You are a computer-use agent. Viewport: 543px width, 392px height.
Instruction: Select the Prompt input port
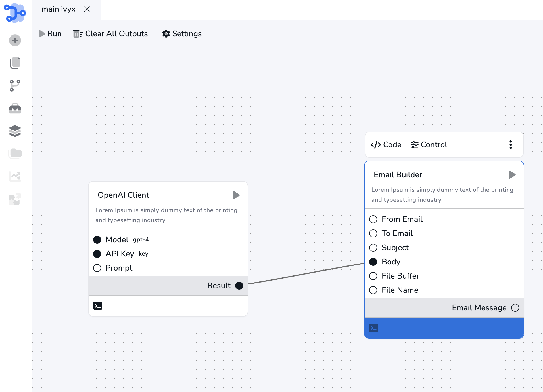[97, 268]
